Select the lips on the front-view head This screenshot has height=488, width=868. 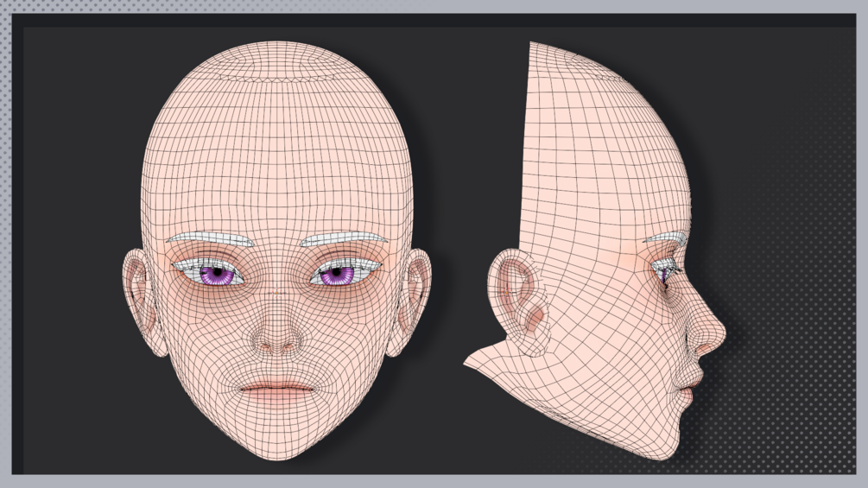point(276,390)
